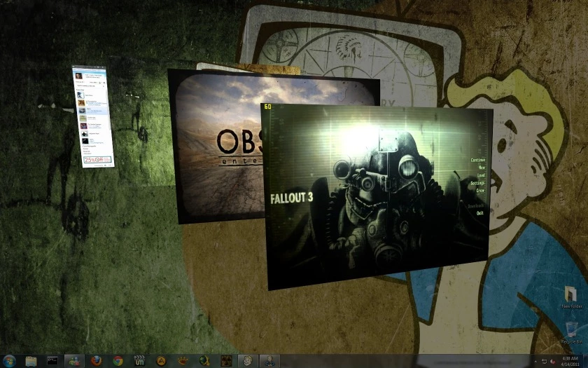This screenshot has height=368, width=588.
Task: Open Windows Explorer folder on taskbar
Action: click(x=31, y=361)
